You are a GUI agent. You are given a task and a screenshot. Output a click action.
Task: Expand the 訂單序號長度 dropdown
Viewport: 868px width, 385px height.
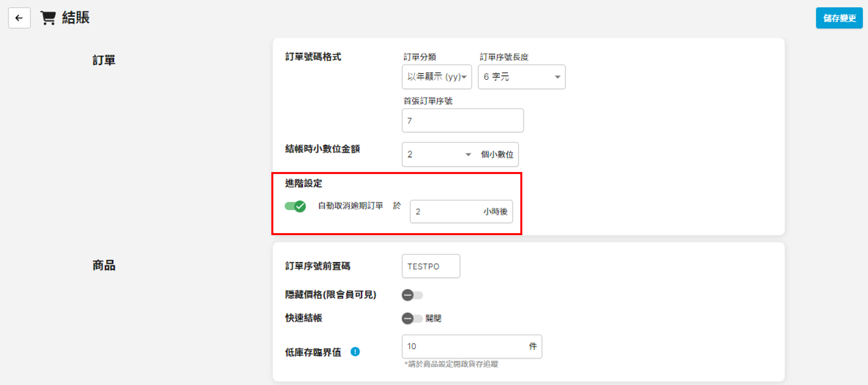pyautogui.click(x=521, y=77)
